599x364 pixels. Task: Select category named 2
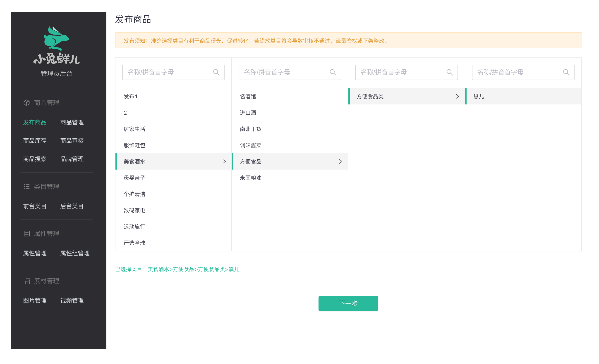(x=174, y=113)
